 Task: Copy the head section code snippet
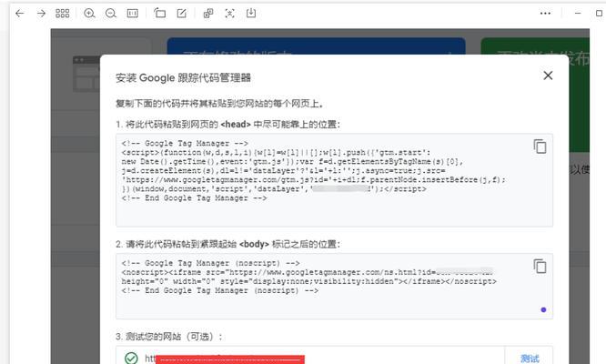coord(540,147)
